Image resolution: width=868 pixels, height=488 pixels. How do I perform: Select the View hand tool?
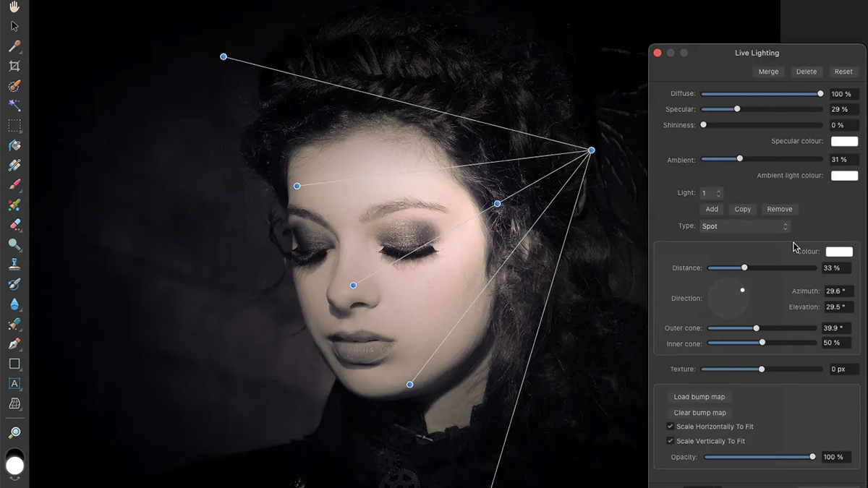click(x=13, y=8)
